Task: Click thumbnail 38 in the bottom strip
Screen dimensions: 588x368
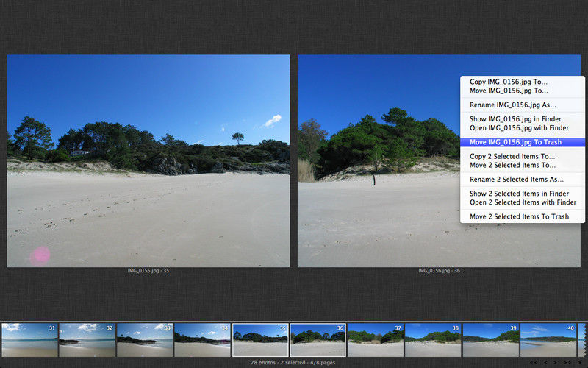Action: 433,339
